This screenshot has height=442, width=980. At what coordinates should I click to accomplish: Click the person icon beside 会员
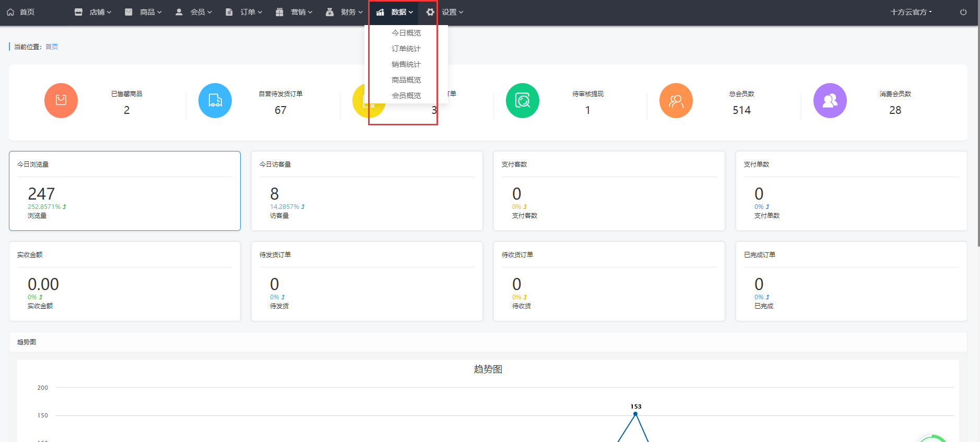click(179, 12)
